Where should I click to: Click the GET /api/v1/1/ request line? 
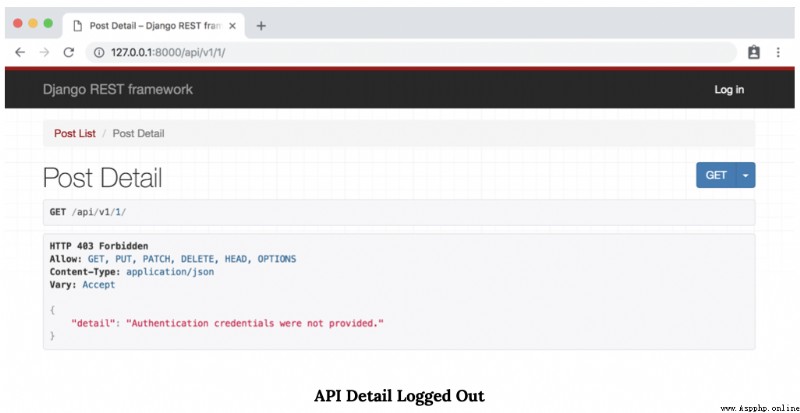(x=88, y=212)
